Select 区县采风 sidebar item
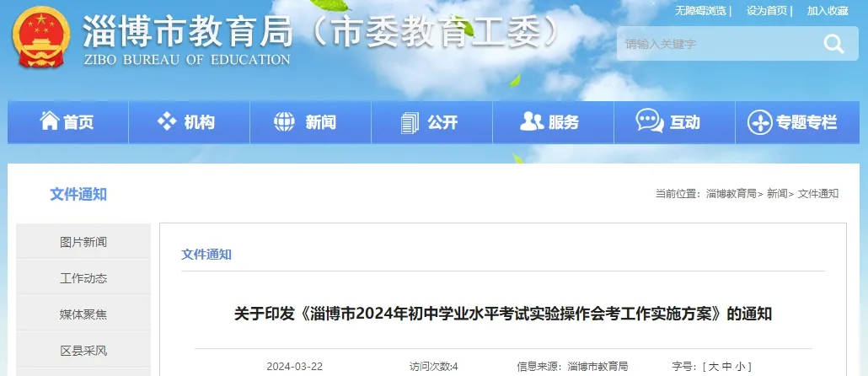The height and width of the screenshot is (376, 868). [83, 351]
